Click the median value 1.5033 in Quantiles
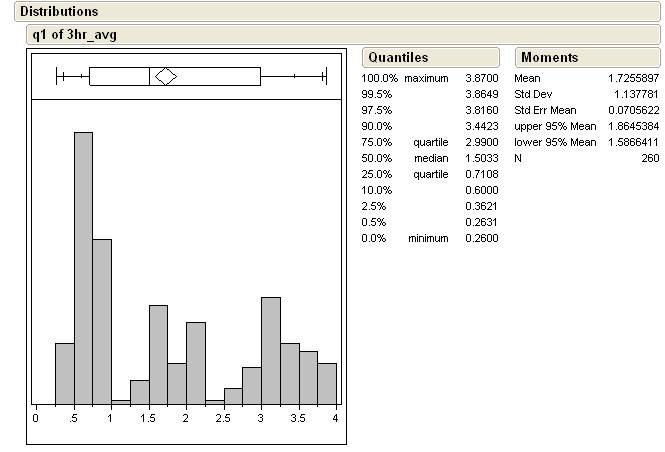The height and width of the screenshot is (452, 665). 481,158
